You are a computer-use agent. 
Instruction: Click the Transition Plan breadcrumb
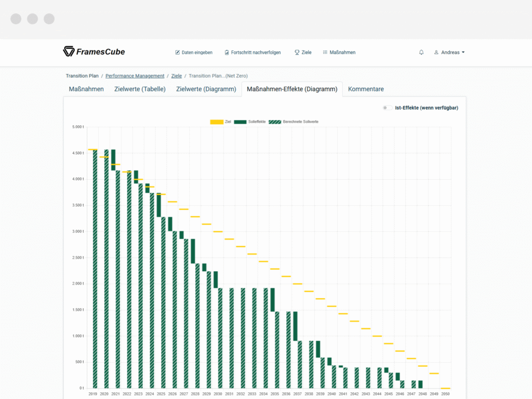coord(82,76)
